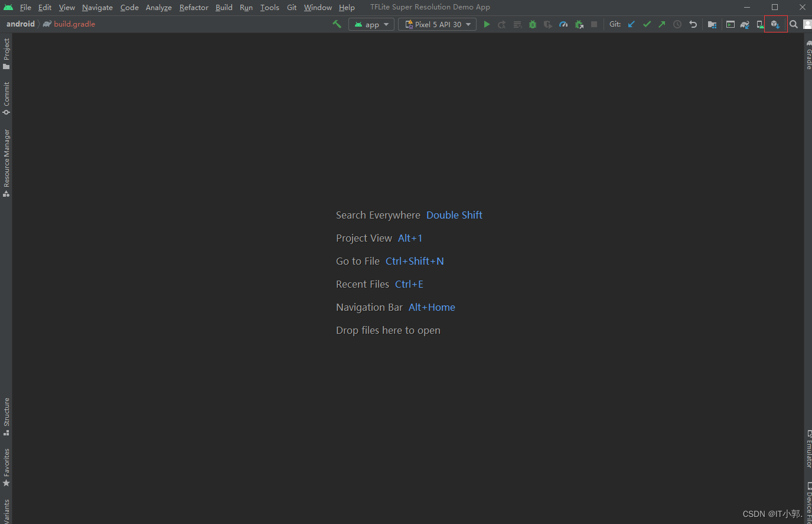Image resolution: width=812 pixels, height=524 pixels.
Task: Launch the Profiler speedometer icon
Action: [x=563, y=24]
